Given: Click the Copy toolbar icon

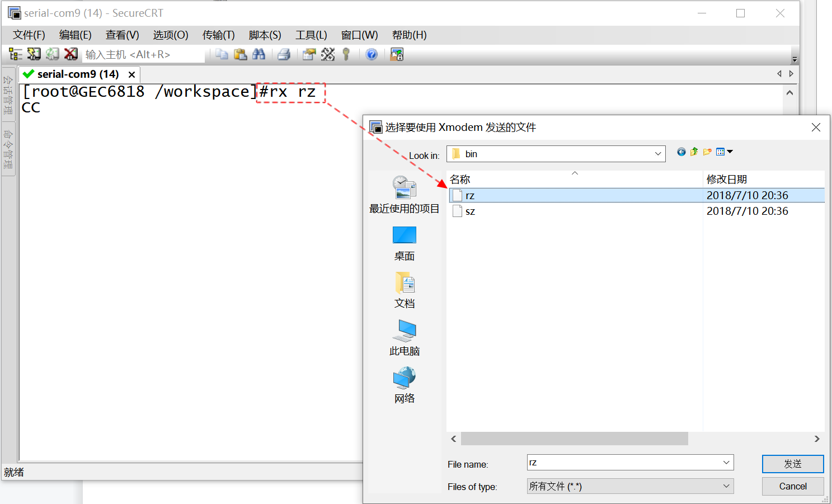Looking at the screenshot, I should (x=222, y=54).
